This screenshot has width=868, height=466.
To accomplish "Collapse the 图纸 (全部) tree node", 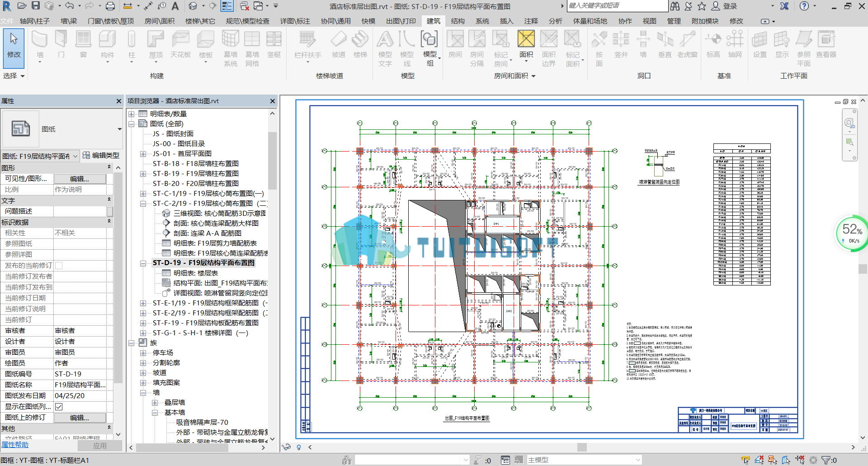I will 132,124.
